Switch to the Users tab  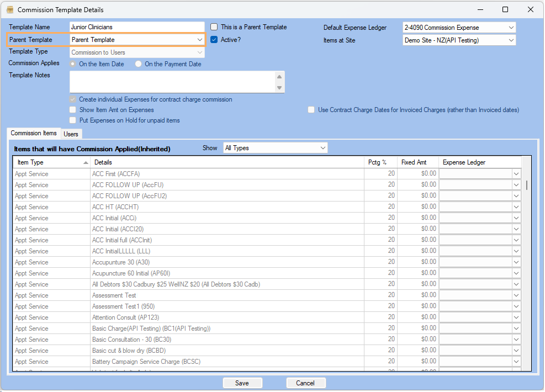71,134
